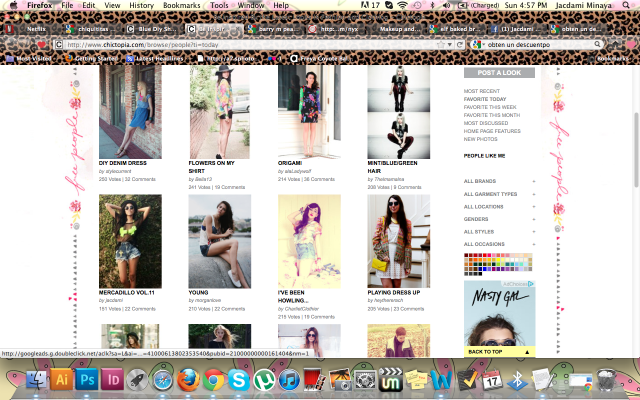
Task: Launch InDesign from the dock
Action: 113,380
